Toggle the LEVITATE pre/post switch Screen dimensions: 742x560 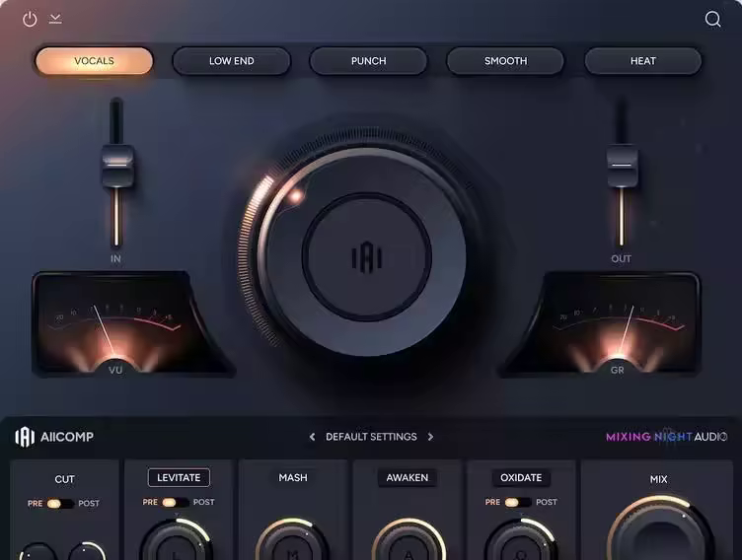tap(178, 502)
